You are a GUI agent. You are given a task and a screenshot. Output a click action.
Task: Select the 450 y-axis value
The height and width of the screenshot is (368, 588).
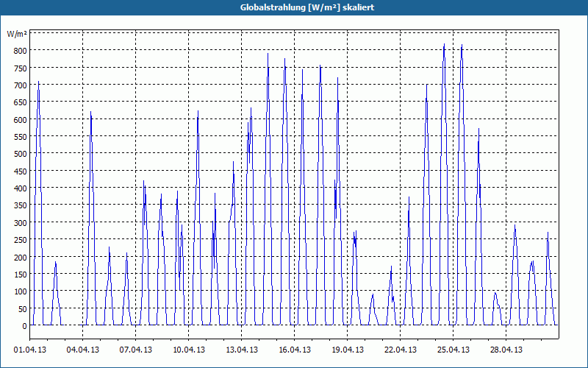tap(20, 171)
